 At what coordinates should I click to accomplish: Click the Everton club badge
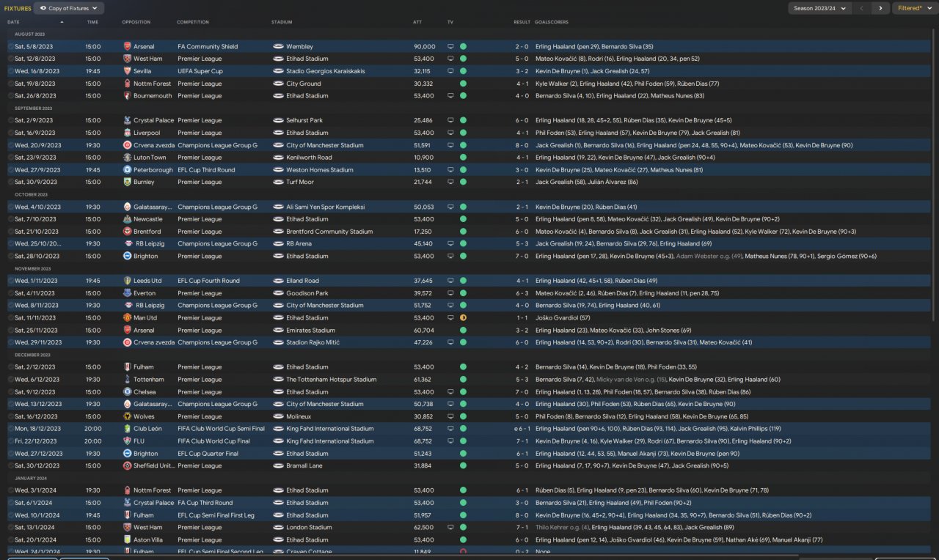pos(128,293)
